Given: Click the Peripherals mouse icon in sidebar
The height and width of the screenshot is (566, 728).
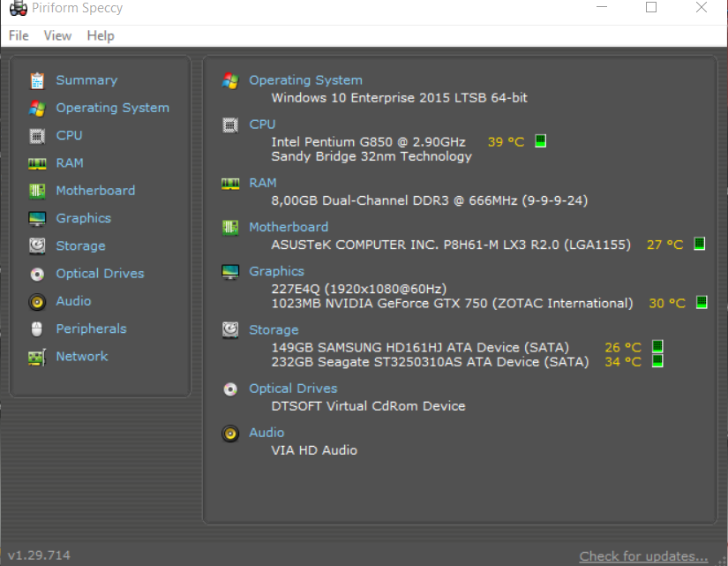Looking at the screenshot, I should 37,329.
